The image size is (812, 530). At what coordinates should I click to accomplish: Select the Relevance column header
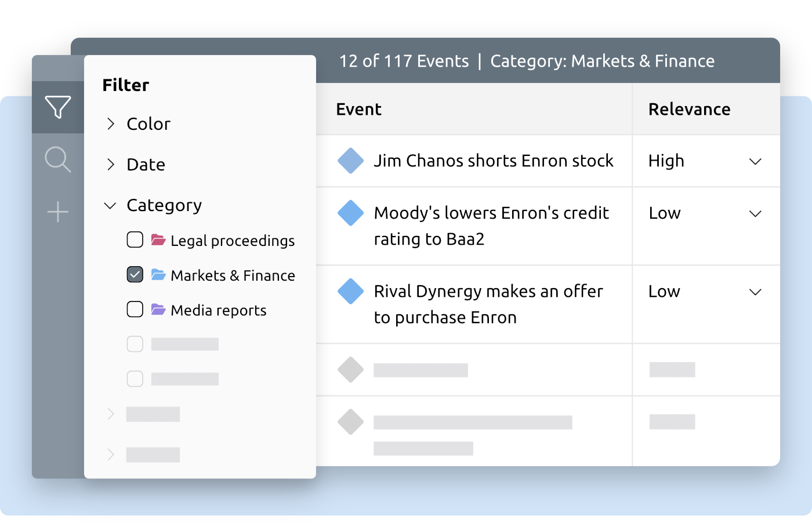pos(690,109)
